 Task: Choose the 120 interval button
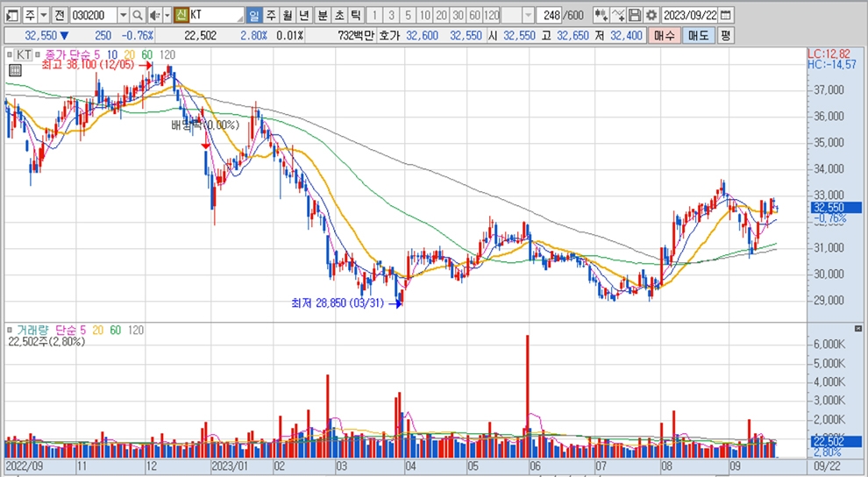point(492,15)
